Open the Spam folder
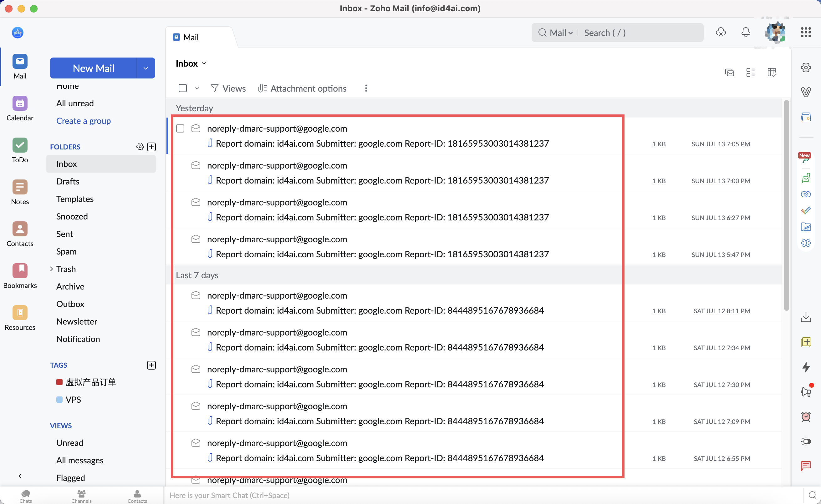The height and width of the screenshot is (504, 821). pyautogui.click(x=66, y=252)
